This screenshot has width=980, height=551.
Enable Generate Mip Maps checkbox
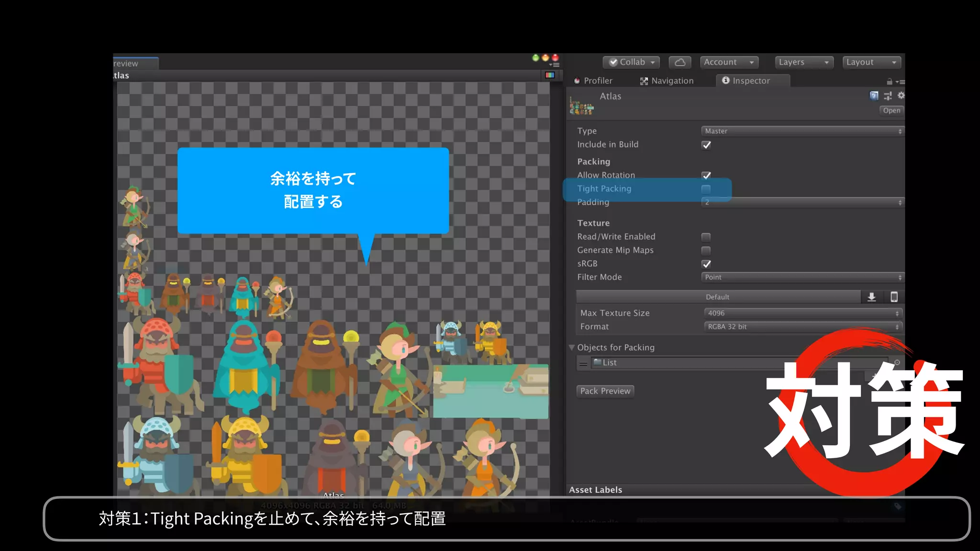tap(706, 250)
